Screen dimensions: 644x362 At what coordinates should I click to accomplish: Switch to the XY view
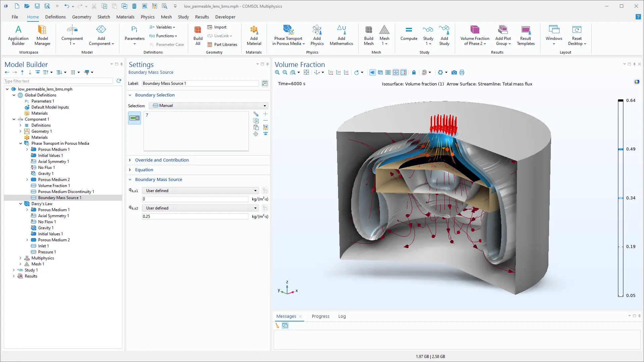click(331, 72)
